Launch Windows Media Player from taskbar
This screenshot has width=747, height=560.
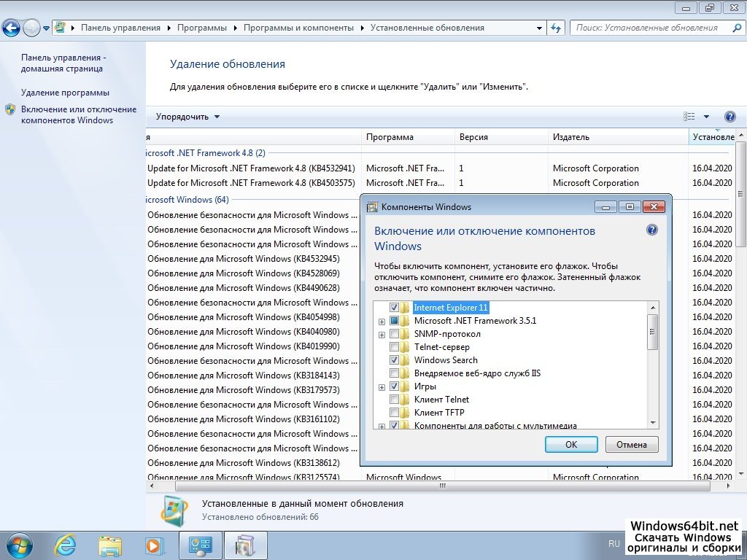point(154,545)
